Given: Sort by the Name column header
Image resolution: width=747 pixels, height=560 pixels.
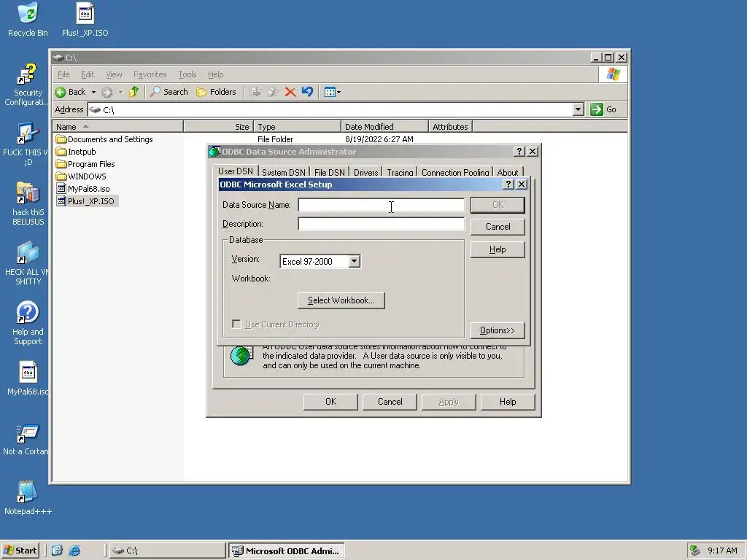Looking at the screenshot, I should [x=117, y=127].
